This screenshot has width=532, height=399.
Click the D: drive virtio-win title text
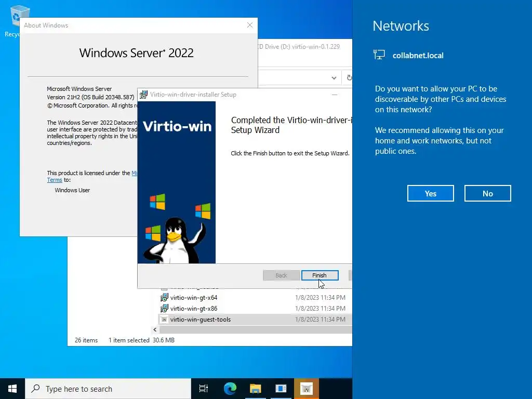point(299,46)
